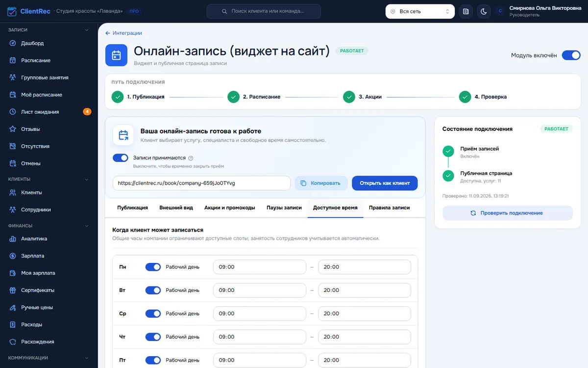Click the document icon beside the moon button

466,11
